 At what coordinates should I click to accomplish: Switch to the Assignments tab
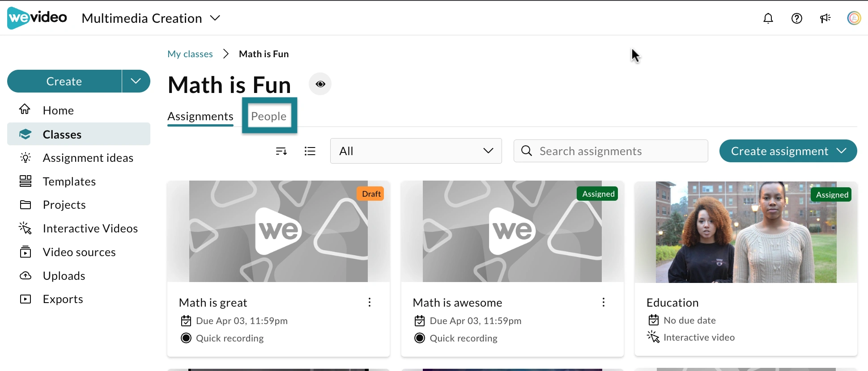tap(200, 116)
